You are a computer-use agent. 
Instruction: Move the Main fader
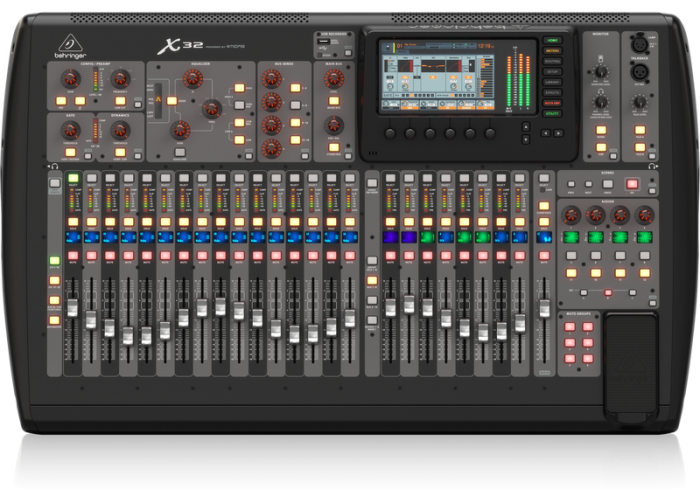tap(544, 308)
